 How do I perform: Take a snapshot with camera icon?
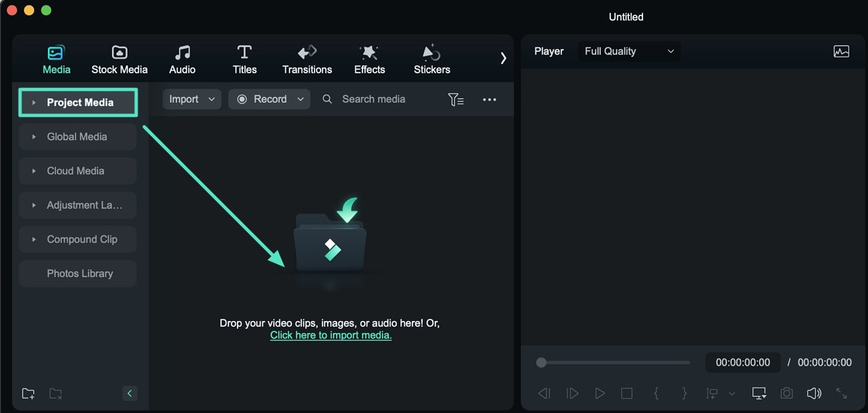(x=787, y=394)
